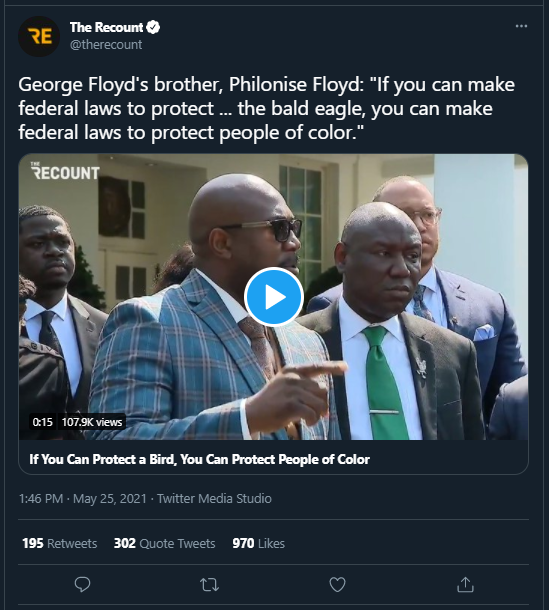Open the three-dot more options menu
The height and width of the screenshot is (610, 549).
pos(521,26)
